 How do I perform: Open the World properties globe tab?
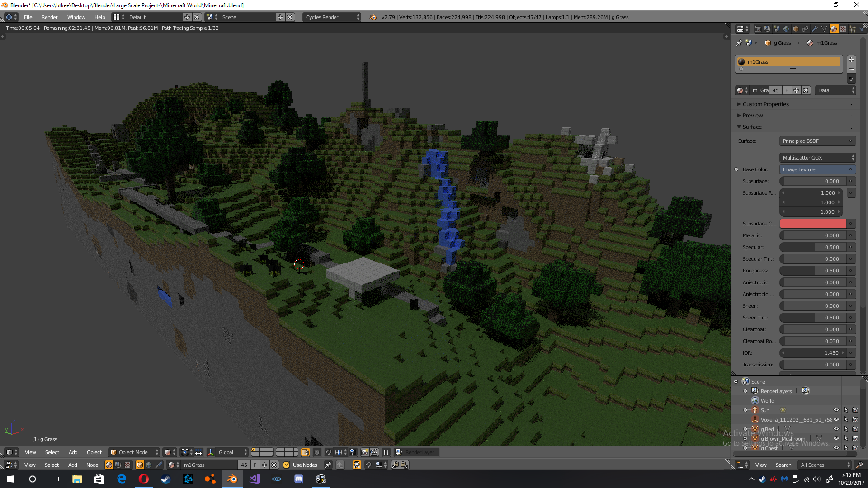point(786,29)
